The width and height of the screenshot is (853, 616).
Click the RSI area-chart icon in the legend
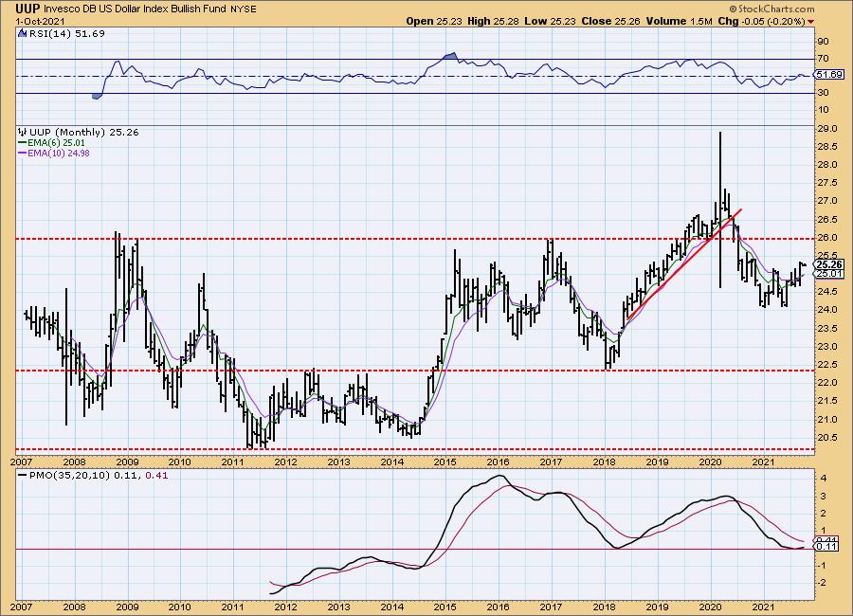pyautogui.click(x=23, y=34)
